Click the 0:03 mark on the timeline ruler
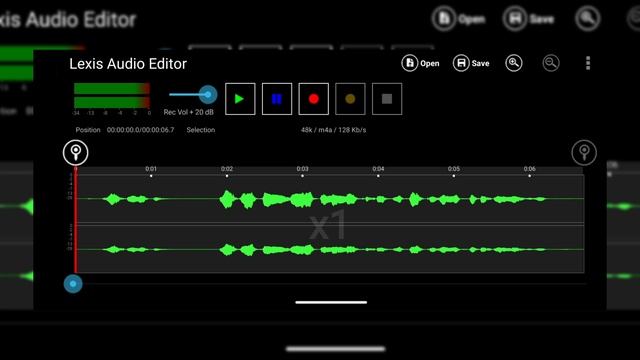The image size is (640, 360). [x=302, y=169]
